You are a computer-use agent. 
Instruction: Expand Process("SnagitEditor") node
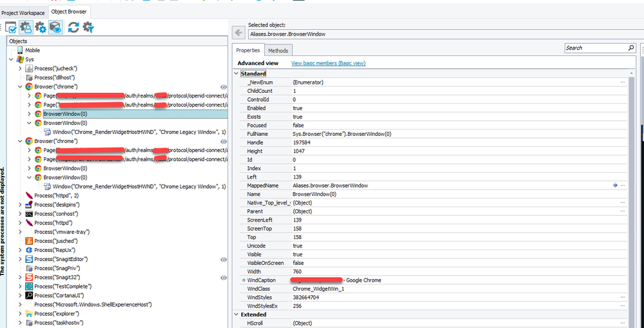click(20, 260)
